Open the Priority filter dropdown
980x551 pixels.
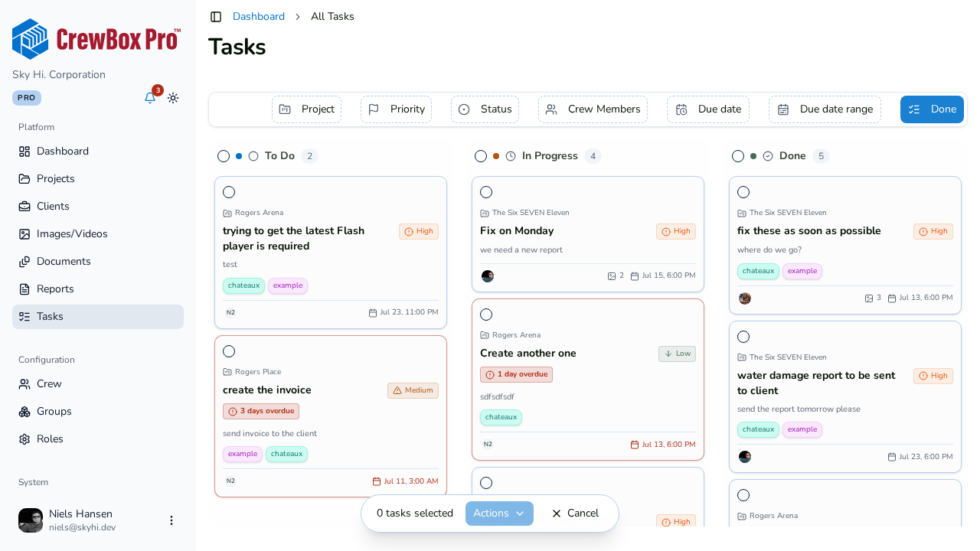click(396, 109)
